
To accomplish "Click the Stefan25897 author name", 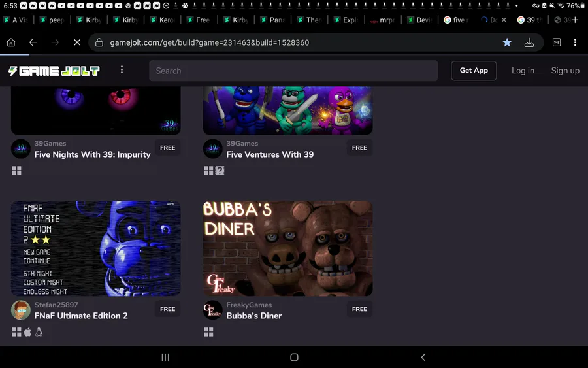I will tap(56, 305).
